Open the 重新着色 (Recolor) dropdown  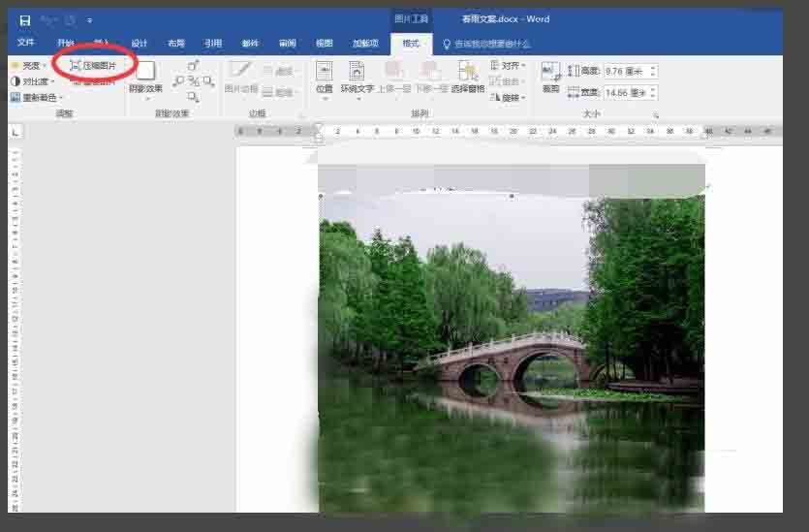37,97
